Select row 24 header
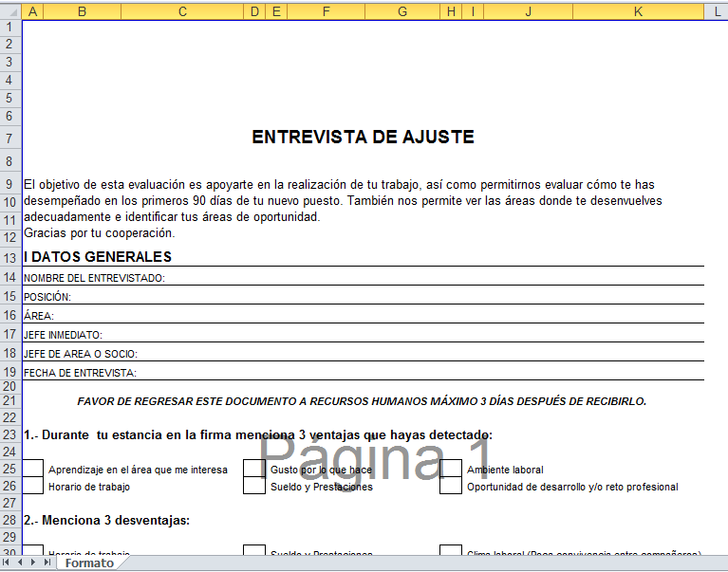Viewport: 728px width, 572px height. [10, 452]
